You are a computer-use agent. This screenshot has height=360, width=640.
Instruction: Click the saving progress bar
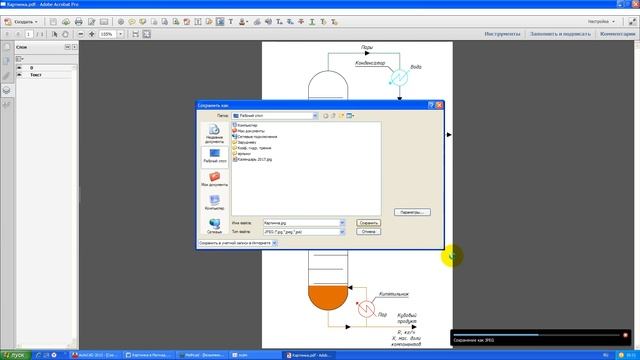536,335
